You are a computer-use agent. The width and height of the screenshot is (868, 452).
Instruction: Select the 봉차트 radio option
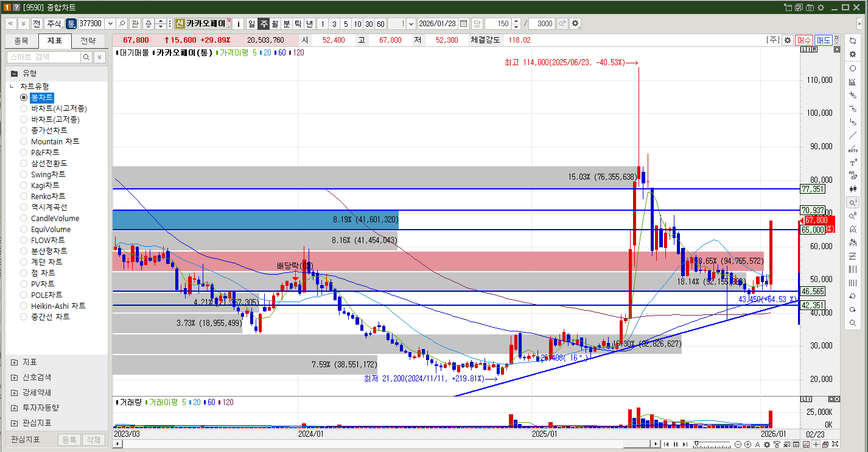click(24, 97)
